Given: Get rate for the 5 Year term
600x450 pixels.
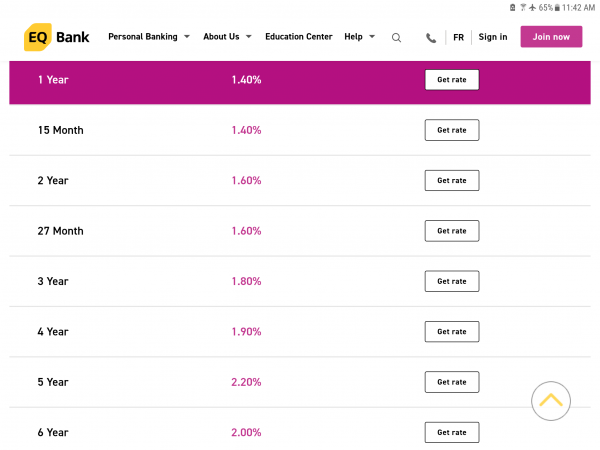Looking at the screenshot, I should 451,382.
